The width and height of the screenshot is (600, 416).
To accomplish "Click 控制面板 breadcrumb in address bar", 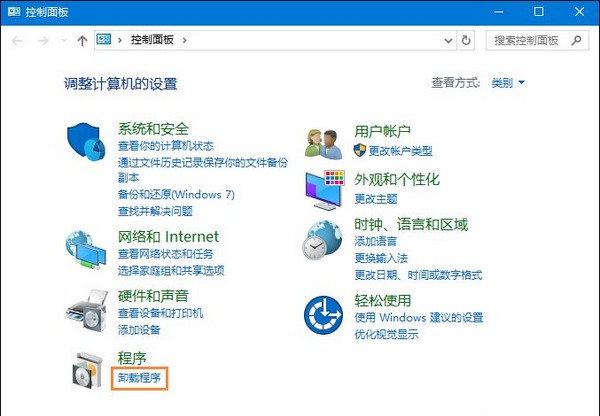I will point(152,40).
